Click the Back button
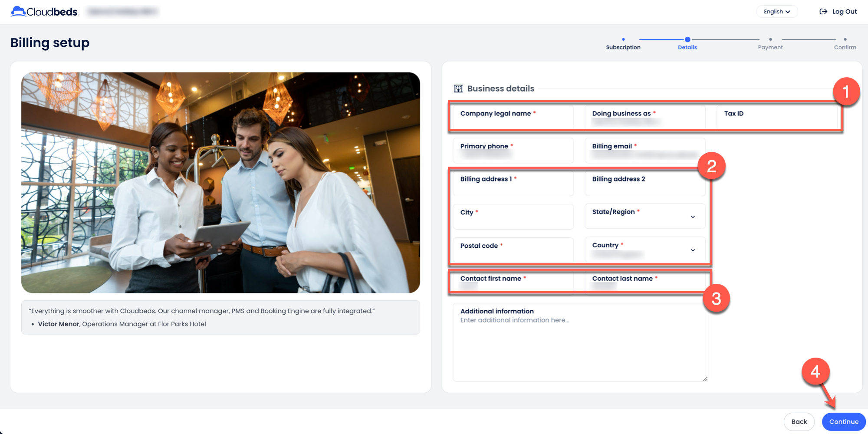The image size is (868, 434). pyautogui.click(x=799, y=422)
